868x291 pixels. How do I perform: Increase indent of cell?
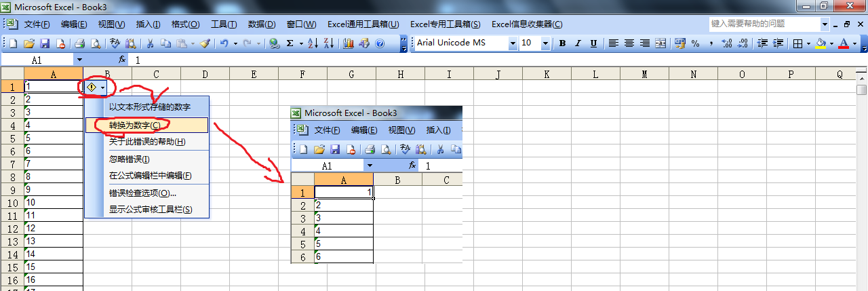click(x=777, y=43)
